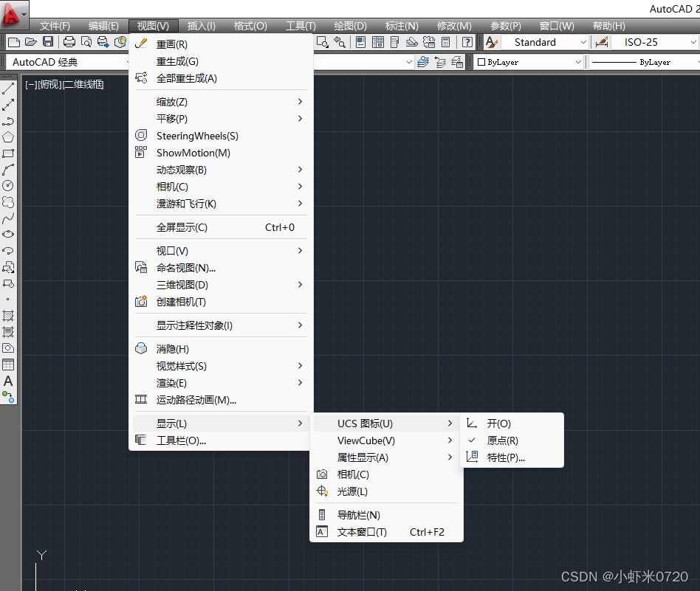Open the 帮助(H) menu
Screen dimensions: 700x591
pyautogui.click(x=609, y=26)
